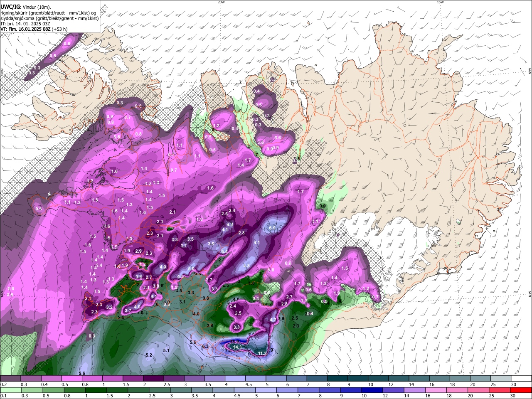The height and width of the screenshot is (399, 532).
Task: Click the '2.9' value on the map
Action: pos(138,251)
